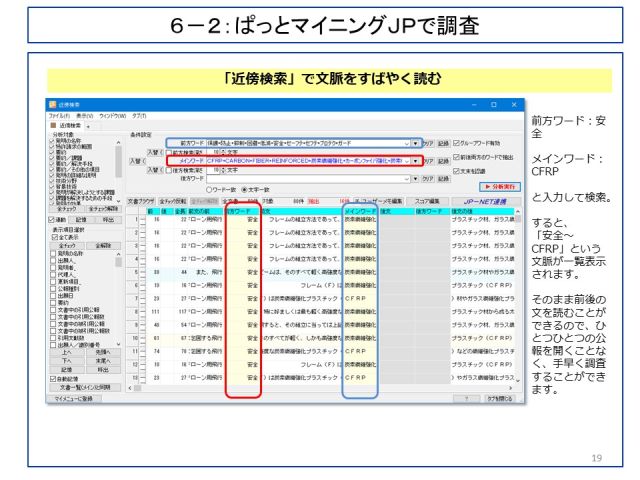Image resolution: width=640 pixels, height=480 pixels.
Task: Click the results table horizontal scrollbar
Action: coord(320,388)
